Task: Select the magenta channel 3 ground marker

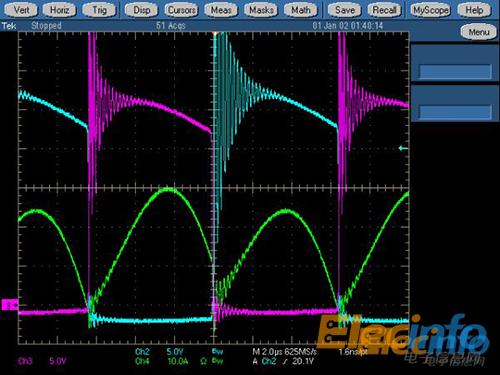Action: (10, 305)
